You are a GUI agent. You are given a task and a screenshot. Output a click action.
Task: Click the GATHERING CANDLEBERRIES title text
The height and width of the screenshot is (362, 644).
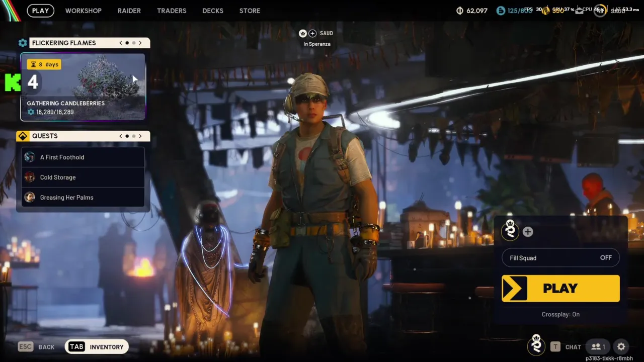[x=66, y=103]
